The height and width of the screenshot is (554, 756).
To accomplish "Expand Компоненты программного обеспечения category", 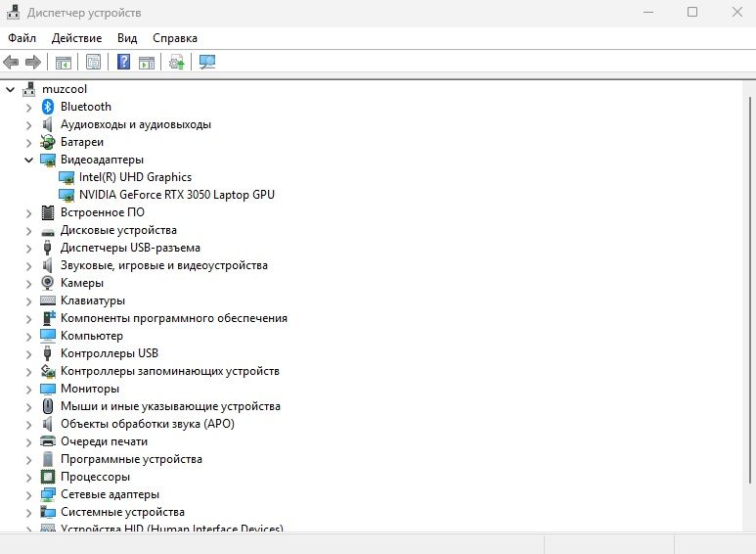I will [x=29, y=319].
